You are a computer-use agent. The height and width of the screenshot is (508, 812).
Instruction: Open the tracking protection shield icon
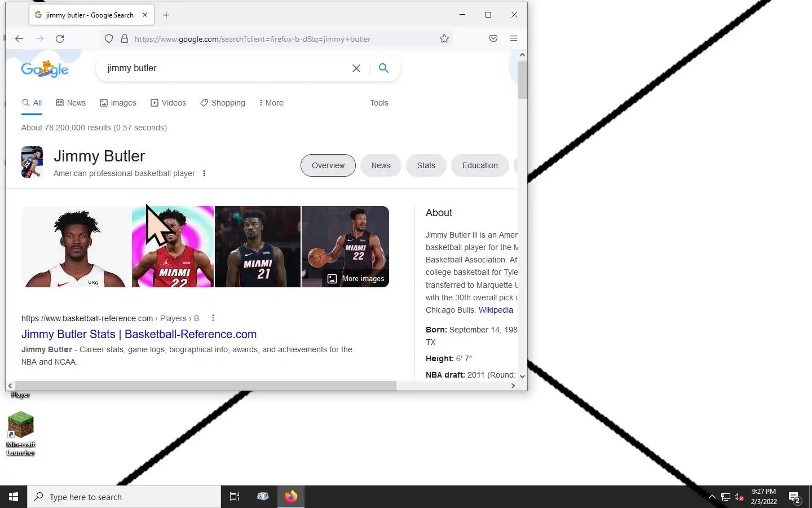[x=109, y=38]
